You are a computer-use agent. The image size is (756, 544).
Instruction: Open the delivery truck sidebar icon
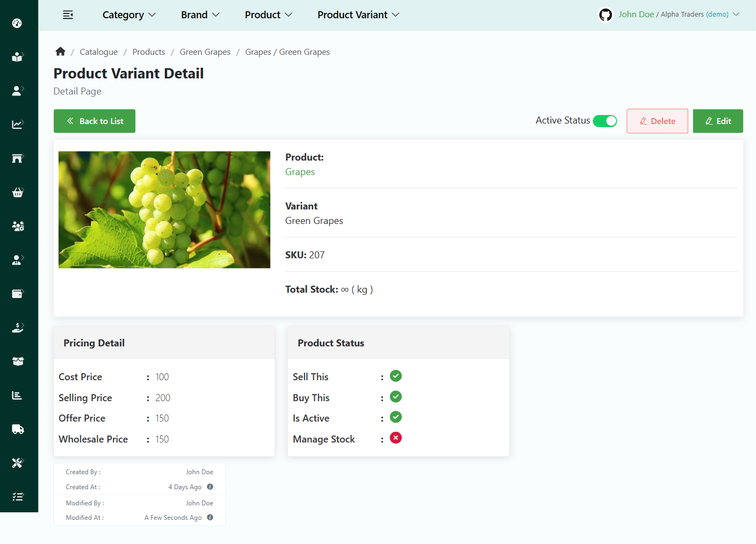(x=18, y=429)
